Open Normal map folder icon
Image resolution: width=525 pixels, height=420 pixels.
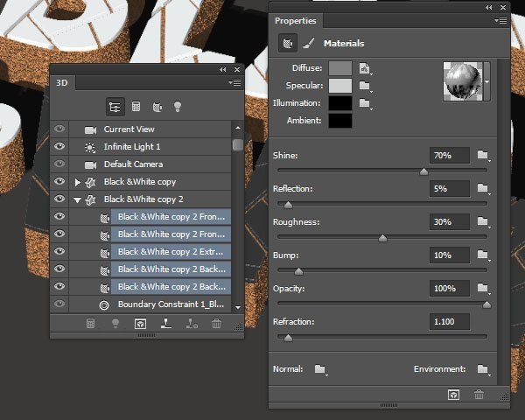pyautogui.click(x=321, y=369)
